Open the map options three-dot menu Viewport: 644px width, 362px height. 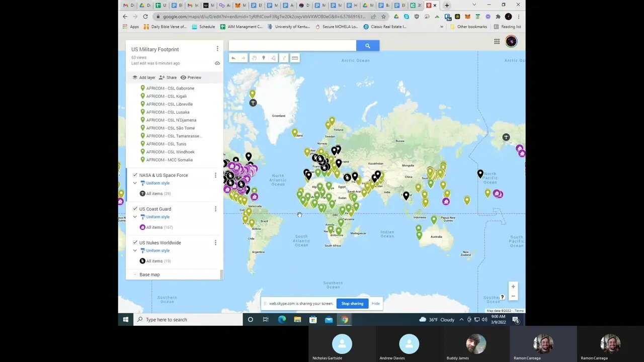point(217,49)
